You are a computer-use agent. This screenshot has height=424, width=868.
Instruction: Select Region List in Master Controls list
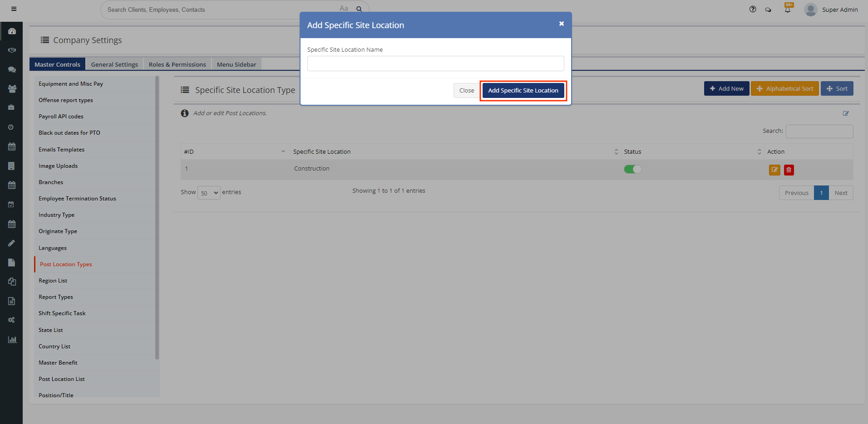(53, 281)
